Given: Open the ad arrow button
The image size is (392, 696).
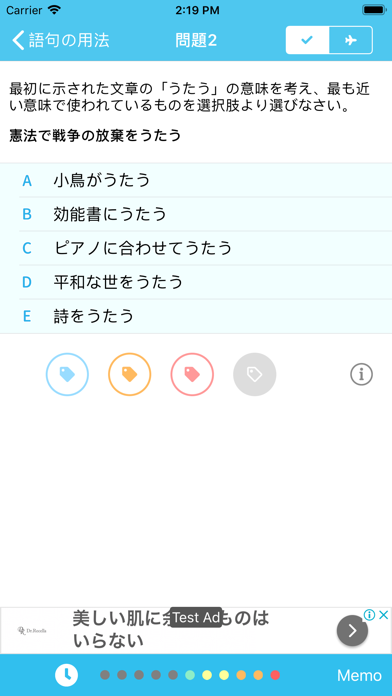Looking at the screenshot, I should click(x=352, y=630).
